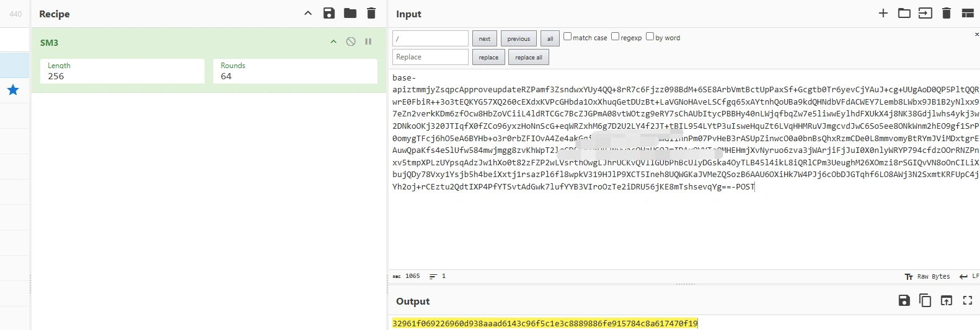980x330 pixels.
Task: Toggle the by word checkbox
Action: [x=650, y=37]
